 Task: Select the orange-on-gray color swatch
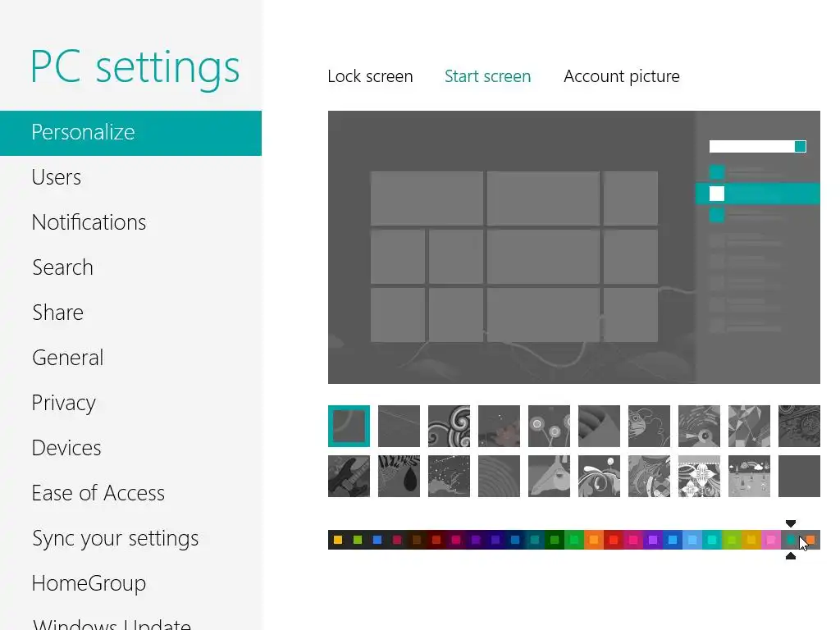tap(810, 540)
